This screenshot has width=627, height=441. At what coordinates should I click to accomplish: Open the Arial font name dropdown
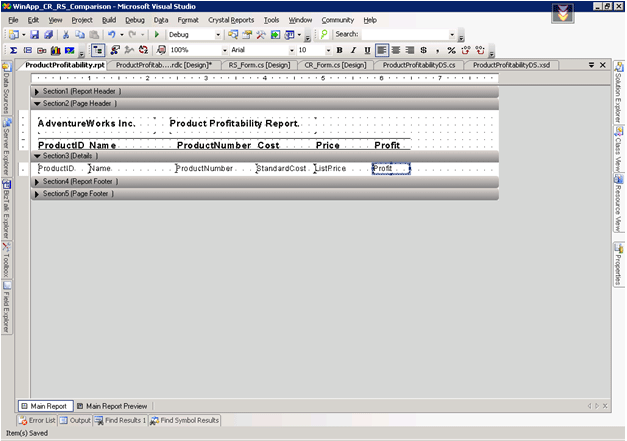291,50
